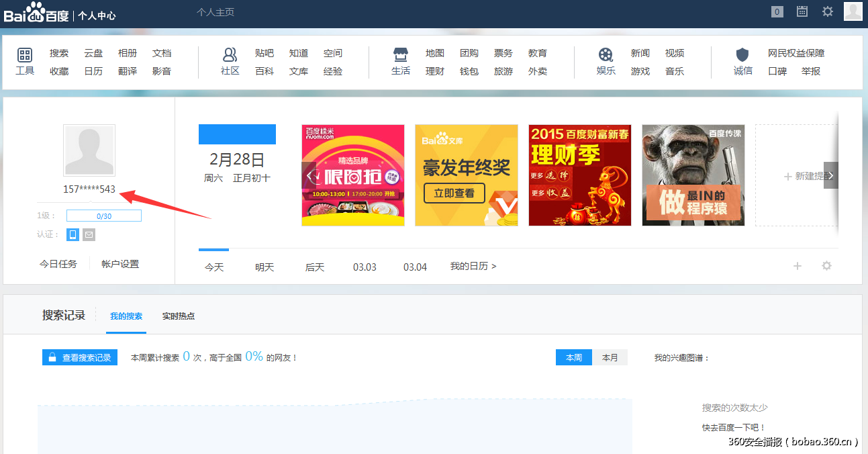Open 今日任务 daily tasks
Viewport: 868px width, 454px height.
(x=58, y=264)
